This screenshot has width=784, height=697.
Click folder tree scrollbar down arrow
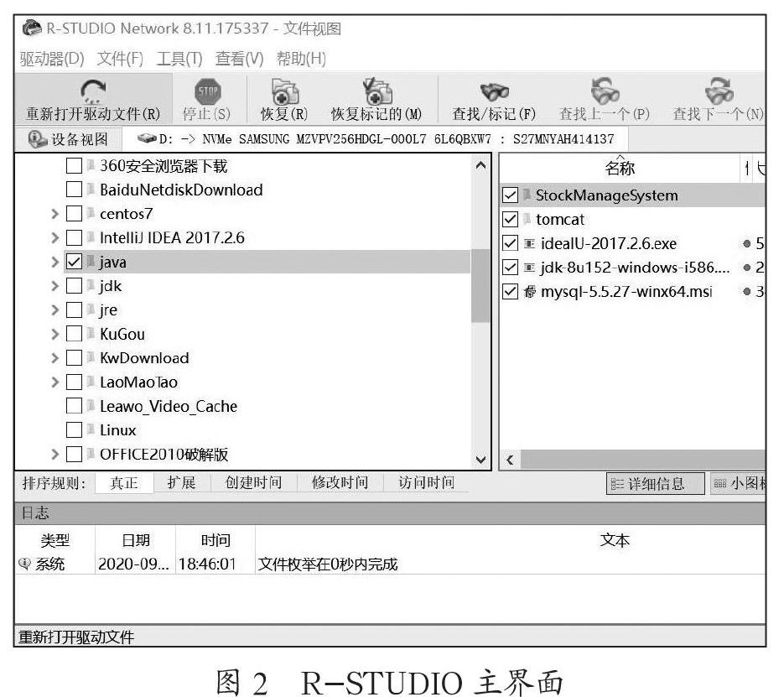tap(480, 459)
